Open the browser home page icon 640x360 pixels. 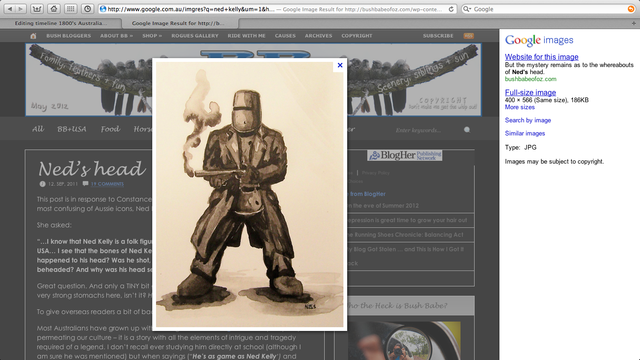click(x=53, y=9)
